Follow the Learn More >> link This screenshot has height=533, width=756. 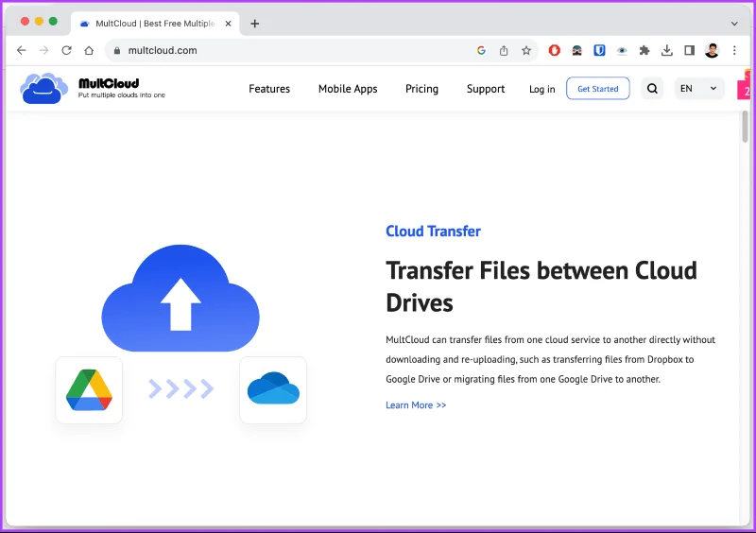[416, 405]
